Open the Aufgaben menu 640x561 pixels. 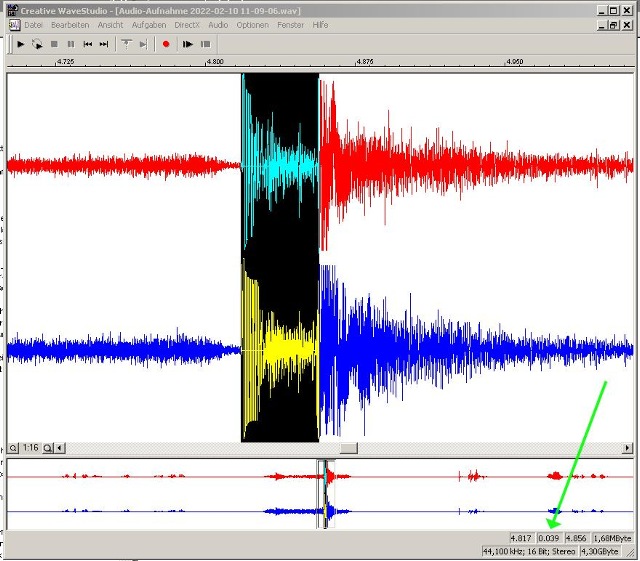149,25
